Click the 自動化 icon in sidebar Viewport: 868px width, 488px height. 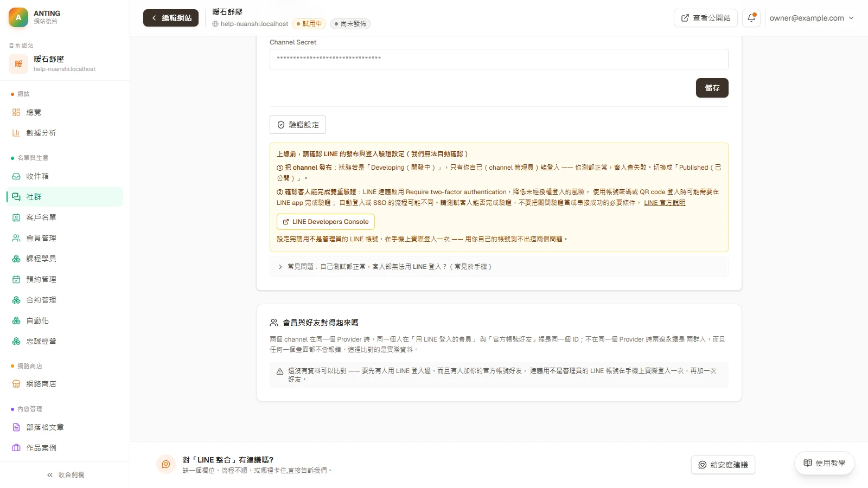click(16, 321)
